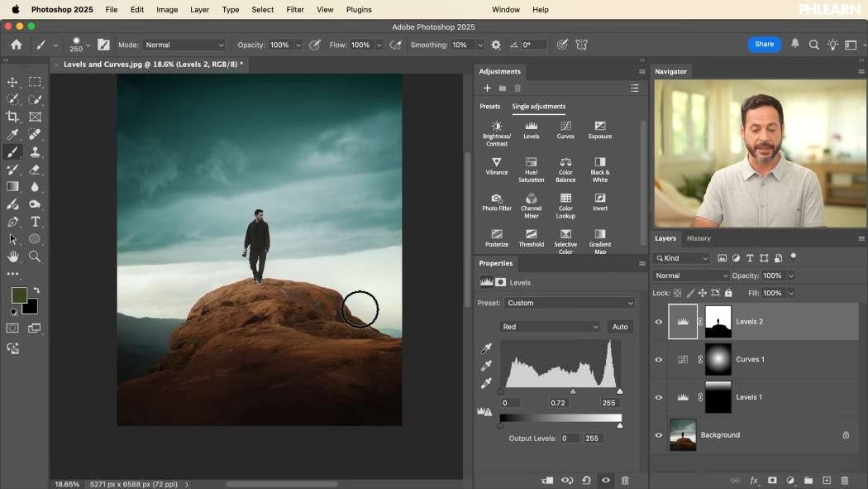The image size is (868, 489).
Task: Select the Eyedropper tool in the toolbar
Action: point(12,135)
